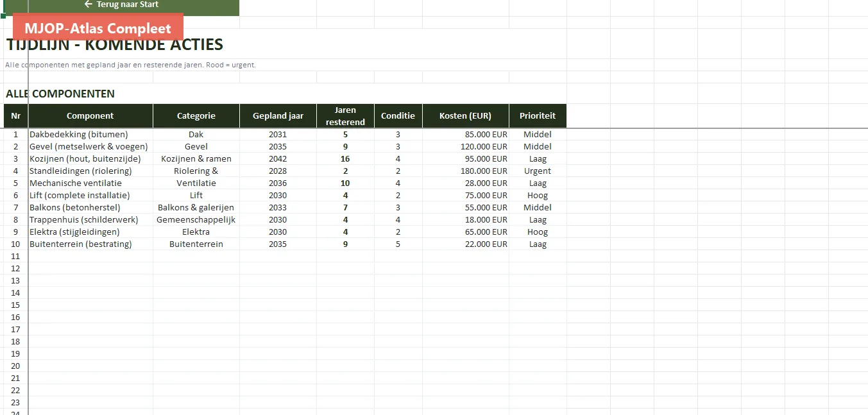The height and width of the screenshot is (415, 868).
Task: Select the Trappenhuis (schilderwerk) cell
Action: 90,220
